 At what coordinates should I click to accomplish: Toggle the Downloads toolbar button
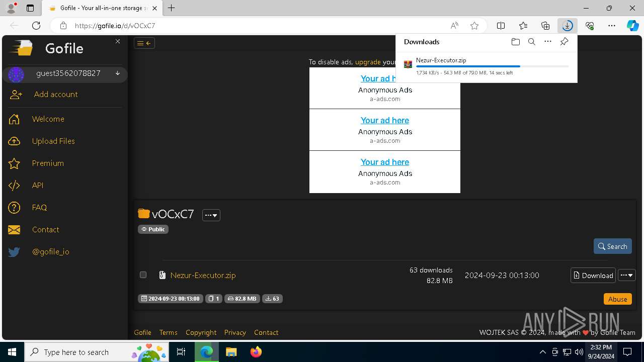pos(568,26)
